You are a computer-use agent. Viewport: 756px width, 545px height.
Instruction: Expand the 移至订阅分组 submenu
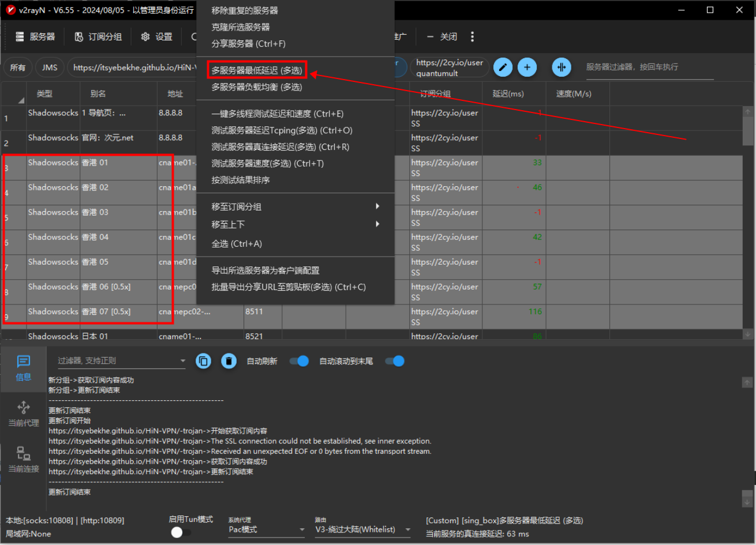[295, 206]
